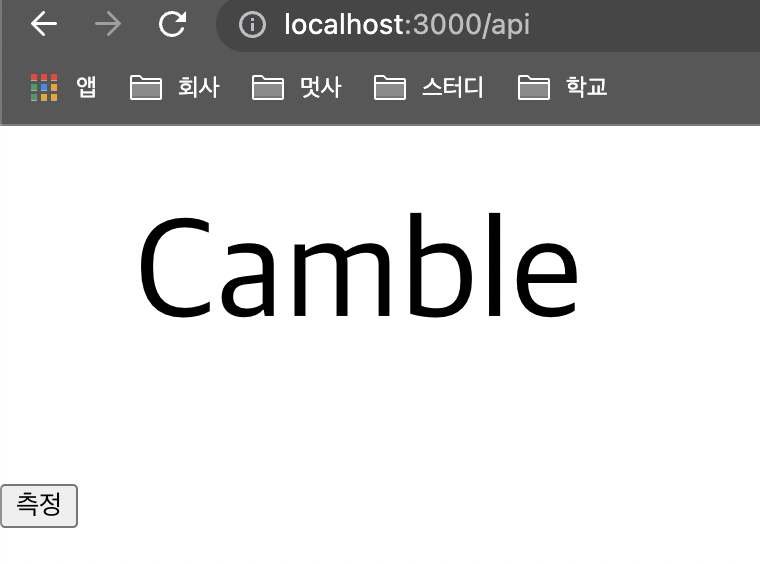This screenshot has width=760, height=564.
Task: Click the 측정 button
Action: tap(39, 505)
